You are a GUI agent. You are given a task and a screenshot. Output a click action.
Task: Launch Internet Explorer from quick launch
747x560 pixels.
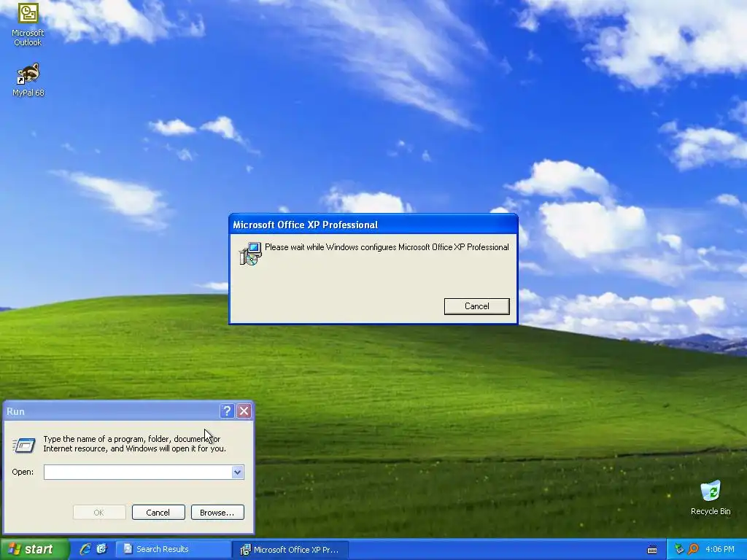point(85,549)
